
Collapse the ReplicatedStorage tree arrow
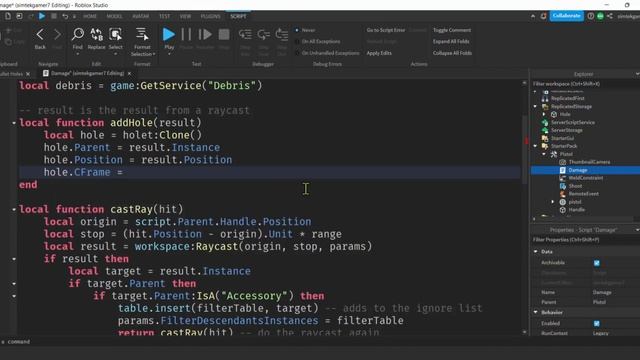[x=535, y=106]
